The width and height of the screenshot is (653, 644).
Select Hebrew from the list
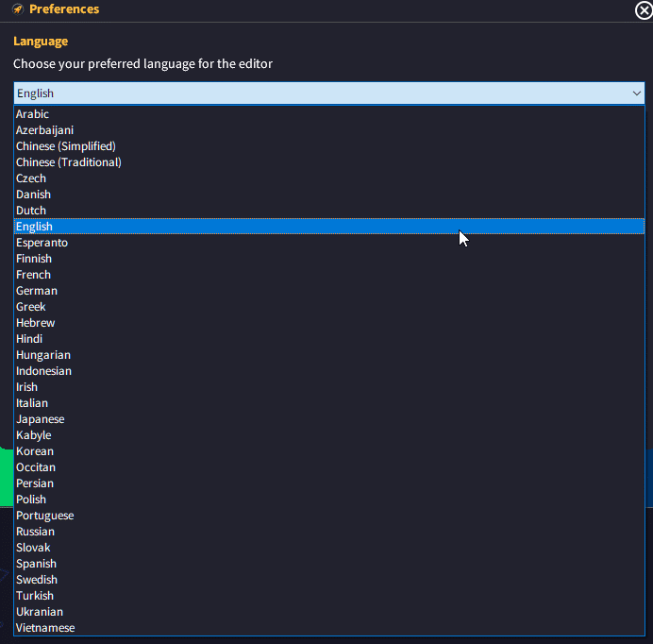click(x=329, y=323)
